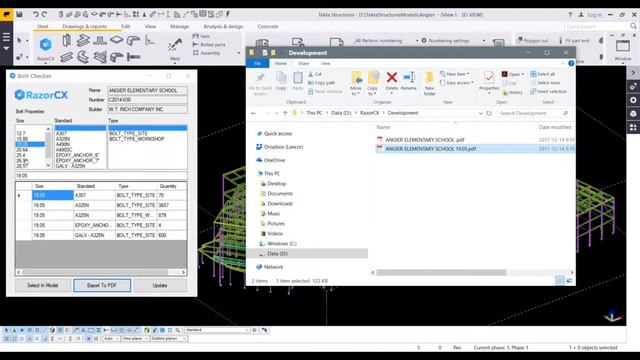
Task: Click Explorer back navigation arrow
Action: tap(254, 113)
